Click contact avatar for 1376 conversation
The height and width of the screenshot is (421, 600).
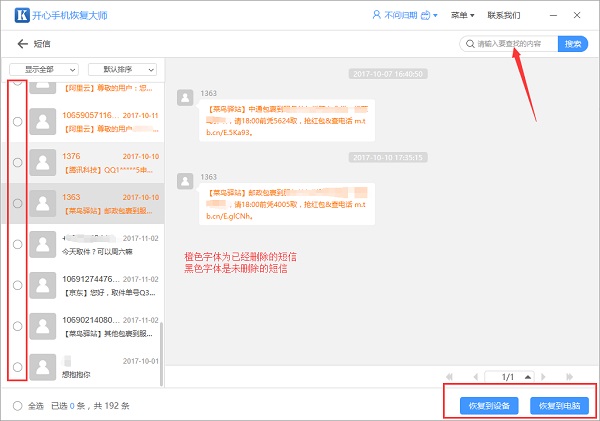(42, 162)
